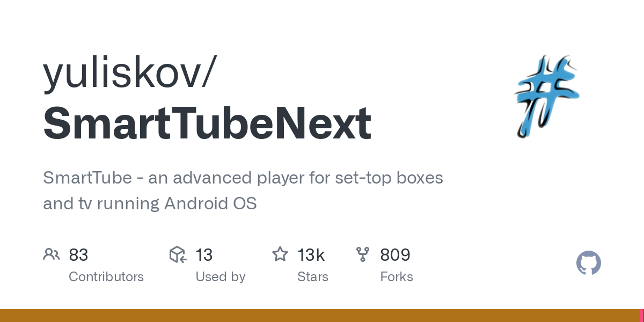
Task: Click the people icon beside Contributors
Action: click(x=51, y=254)
